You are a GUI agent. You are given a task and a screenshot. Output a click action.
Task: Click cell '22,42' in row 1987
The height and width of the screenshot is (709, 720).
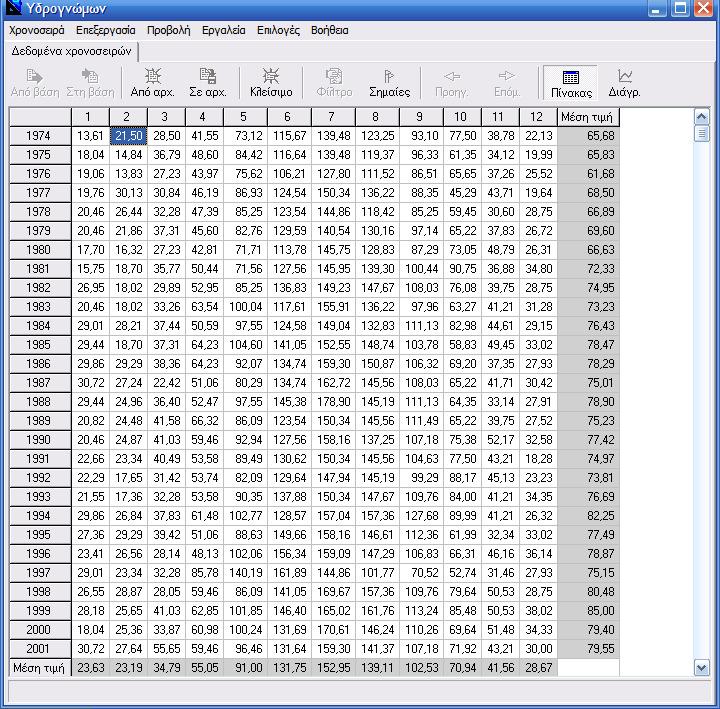pyautogui.click(x=167, y=383)
